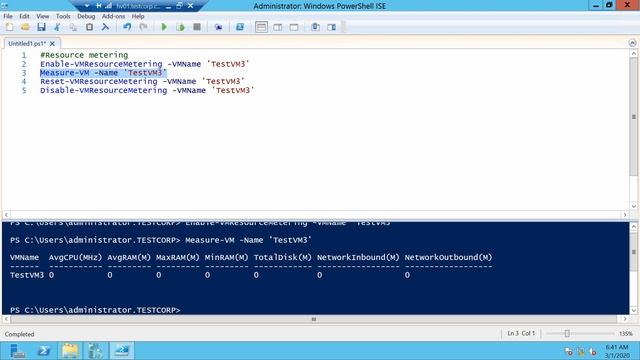Restore down the remote desktop session
The width and height of the screenshot is (640, 360).
(179, 6)
